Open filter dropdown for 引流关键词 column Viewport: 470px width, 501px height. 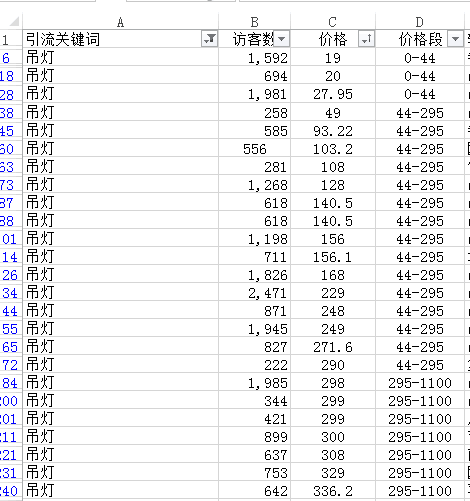point(210,39)
